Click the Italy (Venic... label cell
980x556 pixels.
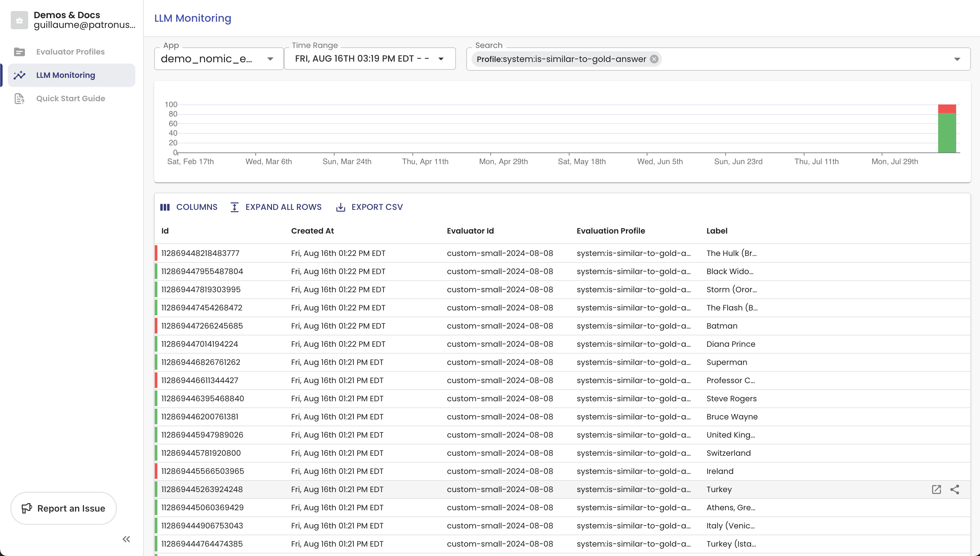(730, 526)
